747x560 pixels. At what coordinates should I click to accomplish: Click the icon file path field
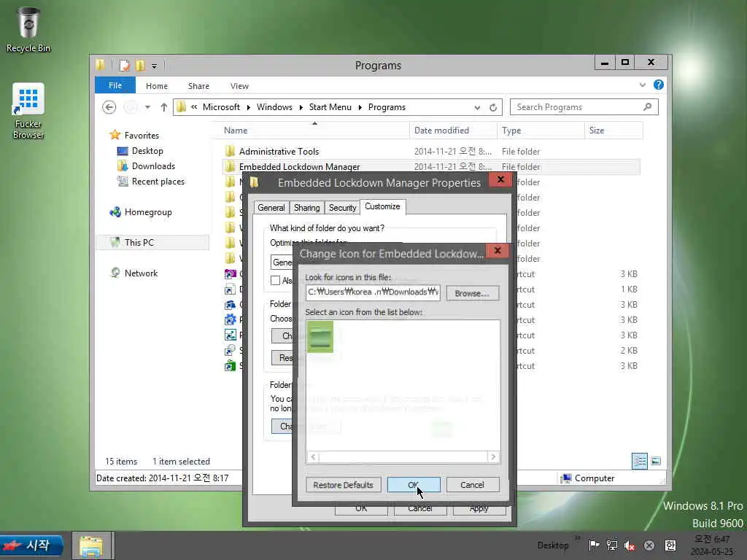coord(373,292)
